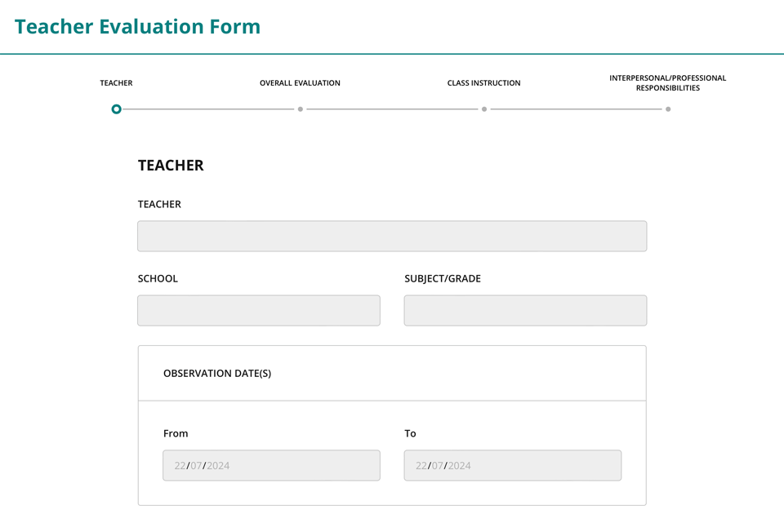Screen dimensions: 784x532
Task: Click the Overall Evaluation step dot
Action: coord(301,109)
